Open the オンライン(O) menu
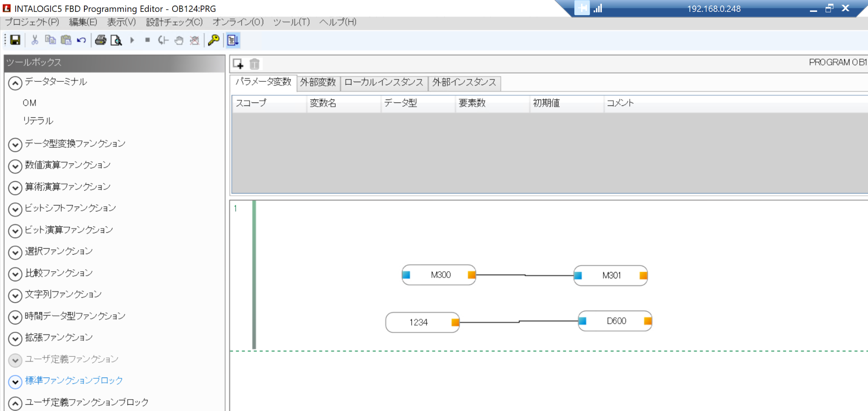868x411 pixels. coord(238,22)
